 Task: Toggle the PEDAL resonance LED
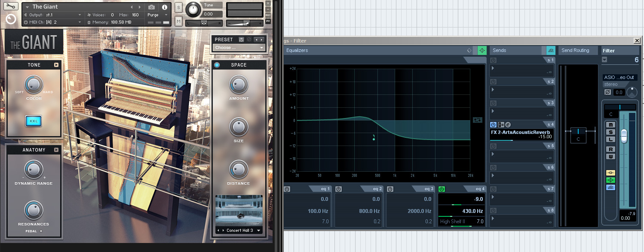(41, 231)
